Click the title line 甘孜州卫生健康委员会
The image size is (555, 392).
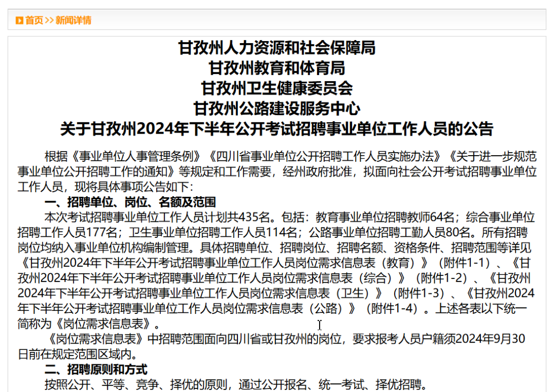277,88
